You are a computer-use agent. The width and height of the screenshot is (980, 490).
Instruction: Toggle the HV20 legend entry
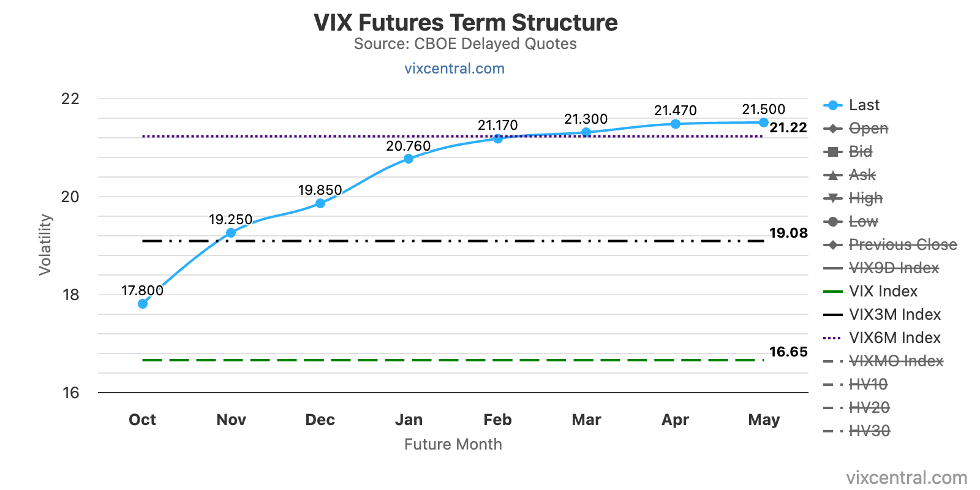869,408
